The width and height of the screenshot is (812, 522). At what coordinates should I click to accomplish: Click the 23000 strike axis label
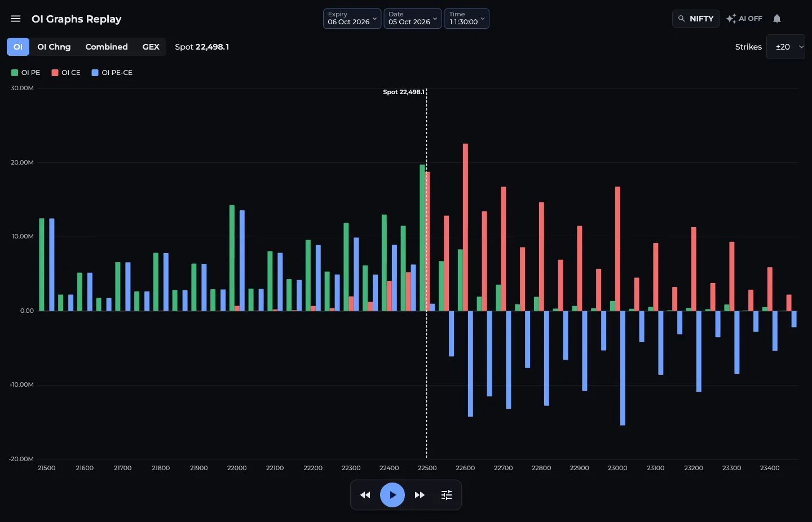pyautogui.click(x=617, y=468)
